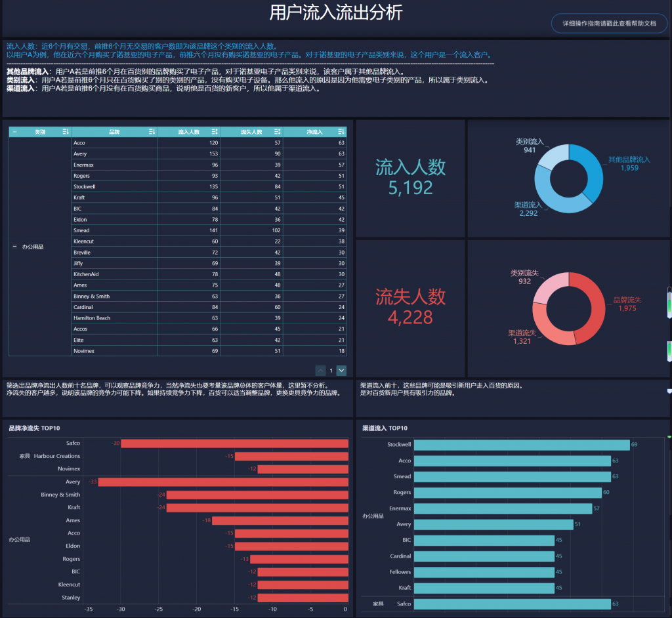Click the 品牌净流失 TOP10 chart title

pyautogui.click(x=34, y=428)
